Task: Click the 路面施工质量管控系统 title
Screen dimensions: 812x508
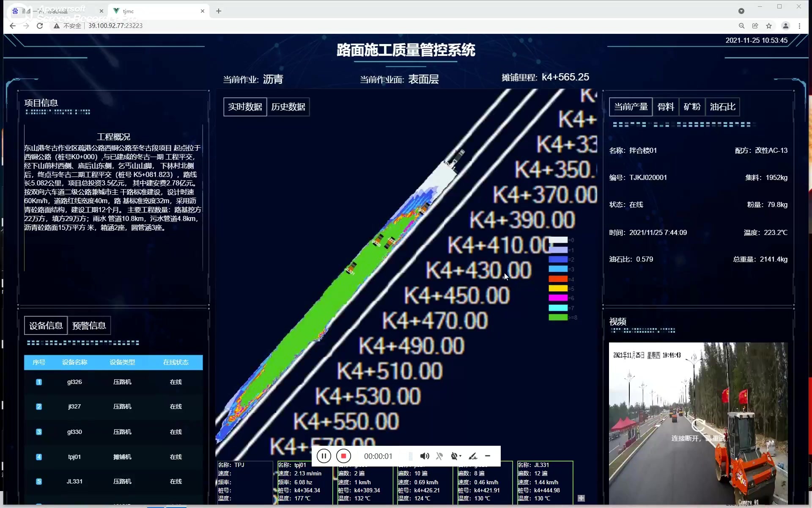Action: click(x=406, y=50)
